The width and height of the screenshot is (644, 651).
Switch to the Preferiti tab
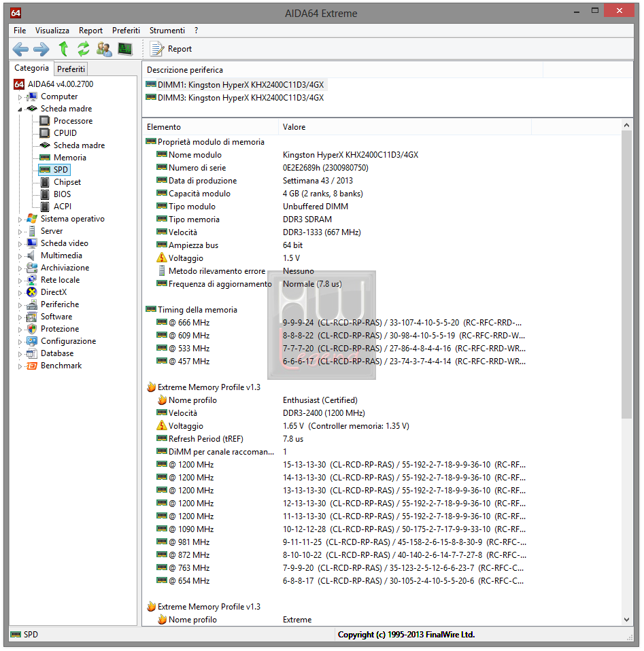pyautogui.click(x=71, y=69)
